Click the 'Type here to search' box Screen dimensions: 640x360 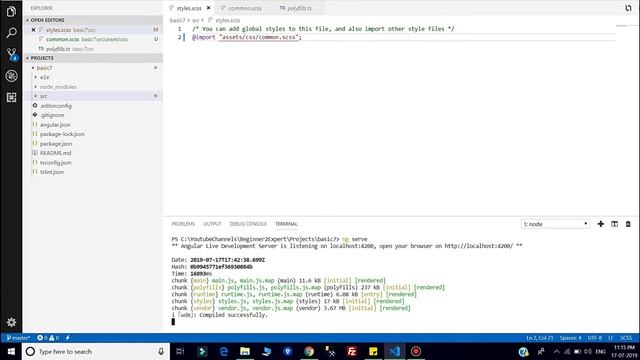pos(95,351)
